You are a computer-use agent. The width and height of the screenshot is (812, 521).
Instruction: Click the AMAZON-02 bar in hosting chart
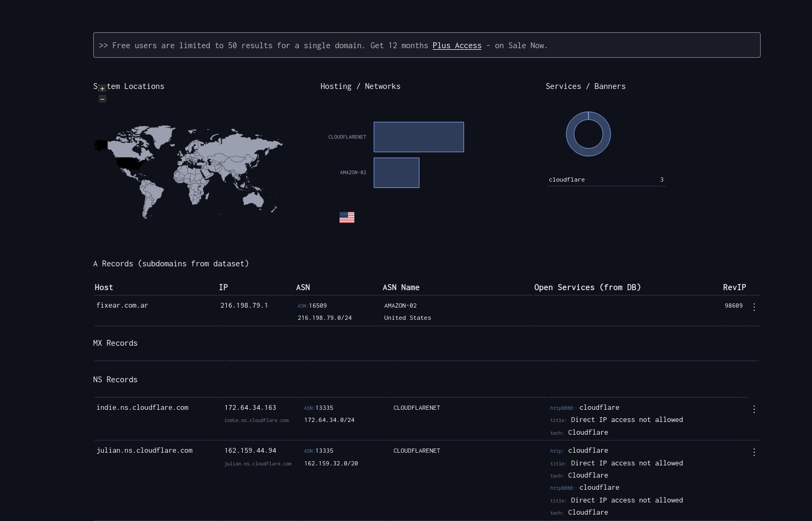(x=396, y=173)
